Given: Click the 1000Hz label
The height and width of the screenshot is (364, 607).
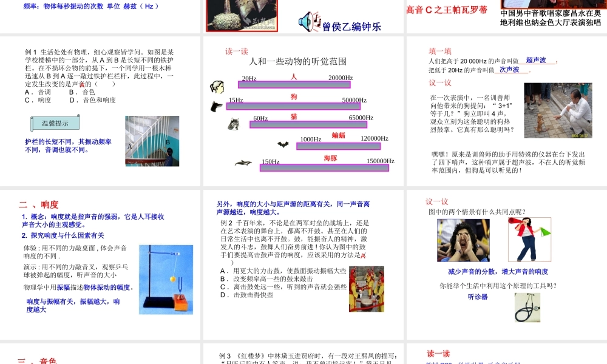Looking at the screenshot, I should tap(311, 140).
